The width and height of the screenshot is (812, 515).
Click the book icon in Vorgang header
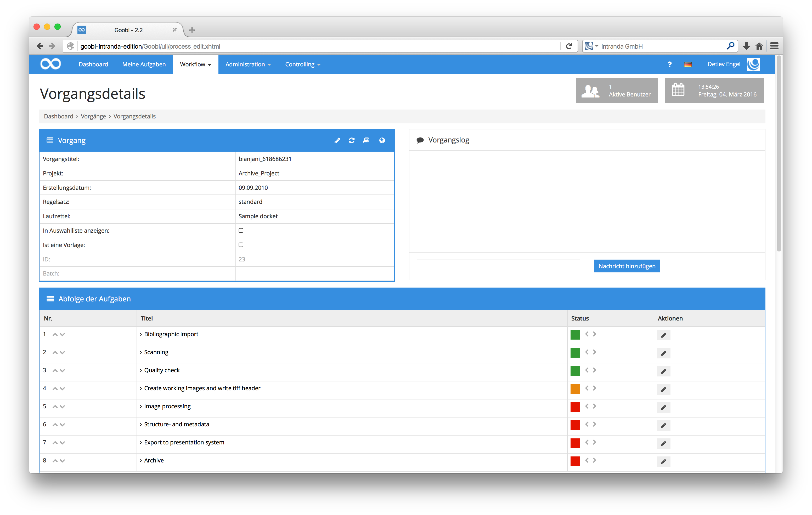(x=366, y=141)
